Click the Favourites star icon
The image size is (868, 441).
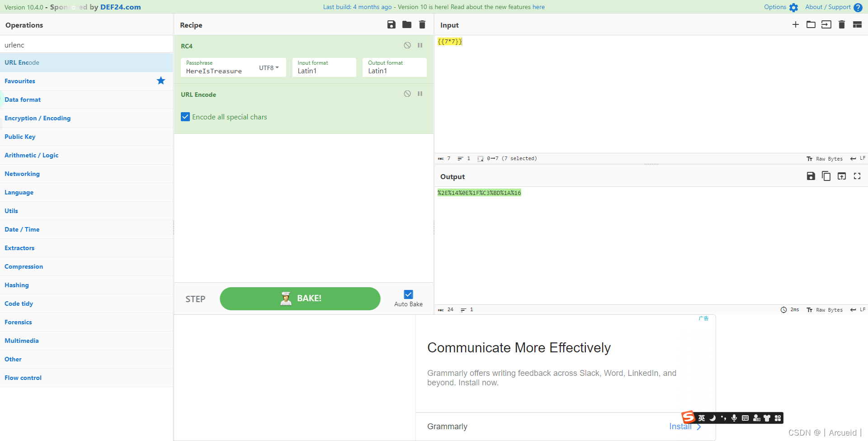[x=161, y=81]
